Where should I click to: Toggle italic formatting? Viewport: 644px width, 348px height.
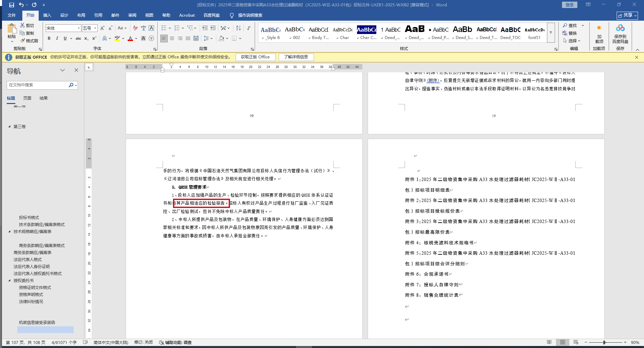(x=57, y=38)
